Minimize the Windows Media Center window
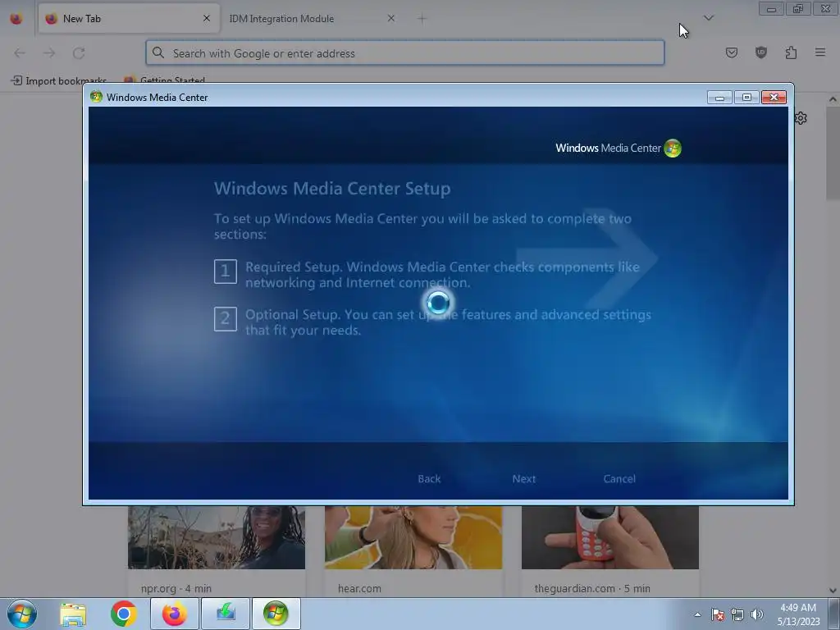The width and height of the screenshot is (840, 630). pyautogui.click(x=719, y=98)
